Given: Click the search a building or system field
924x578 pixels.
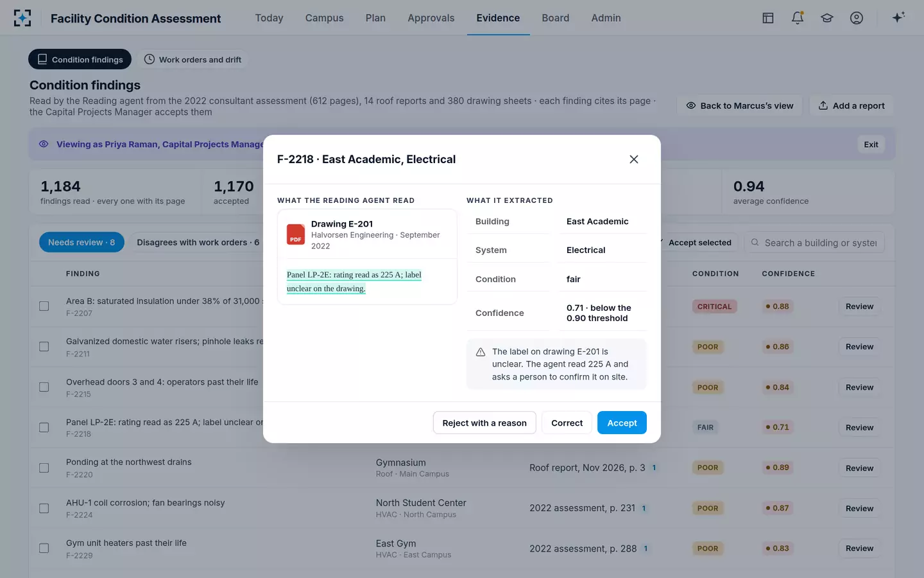Looking at the screenshot, I should [814, 243].
